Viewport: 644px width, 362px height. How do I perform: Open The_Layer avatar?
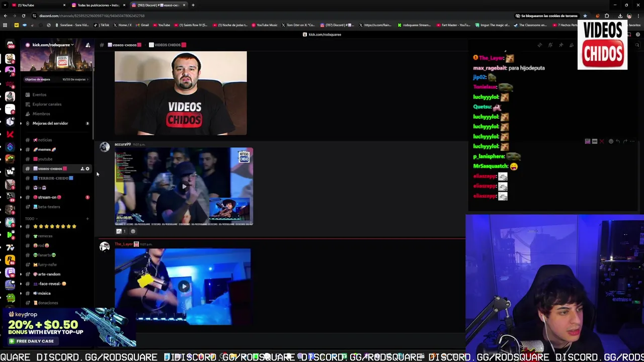(104, 247)
